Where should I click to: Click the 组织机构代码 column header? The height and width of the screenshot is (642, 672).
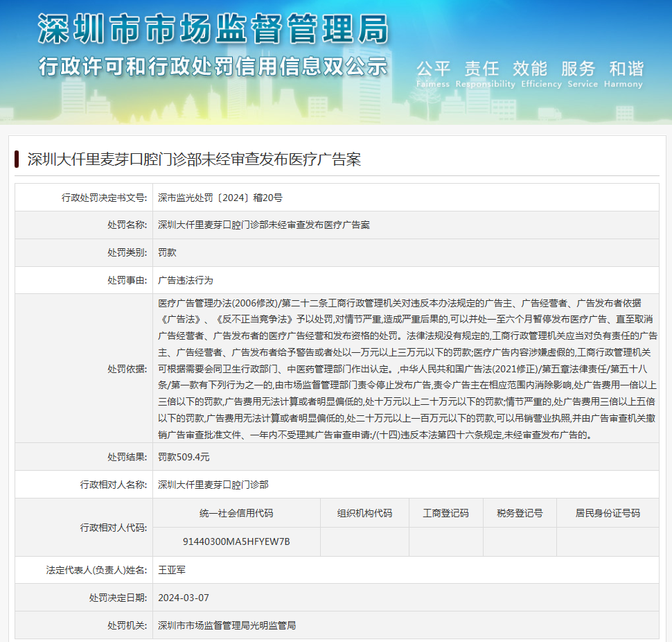[364, 514]
